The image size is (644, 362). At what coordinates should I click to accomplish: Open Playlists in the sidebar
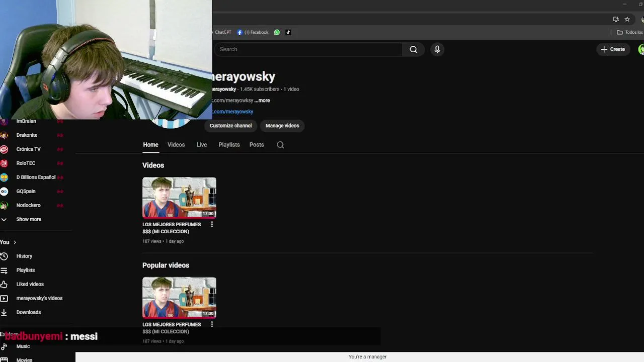point(25,270)
